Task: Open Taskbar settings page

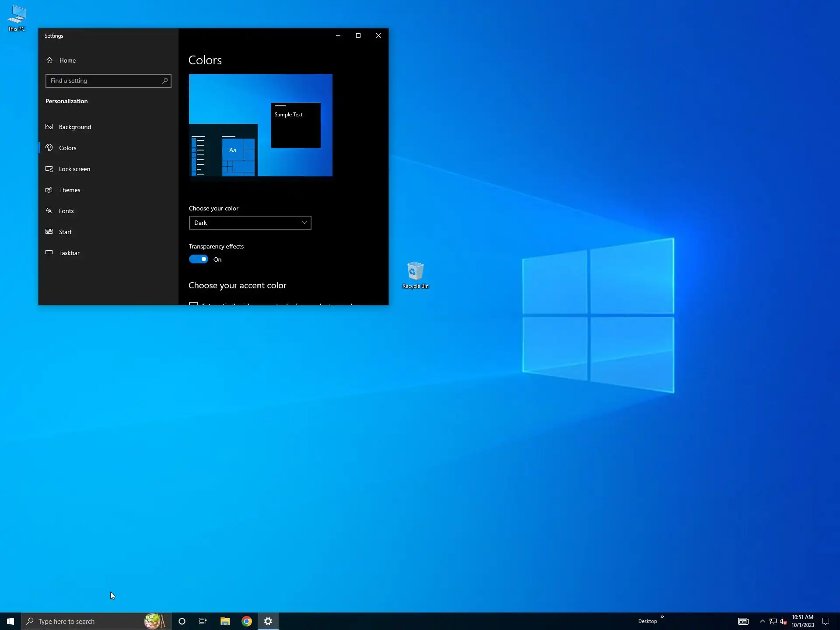Action: 69,253
